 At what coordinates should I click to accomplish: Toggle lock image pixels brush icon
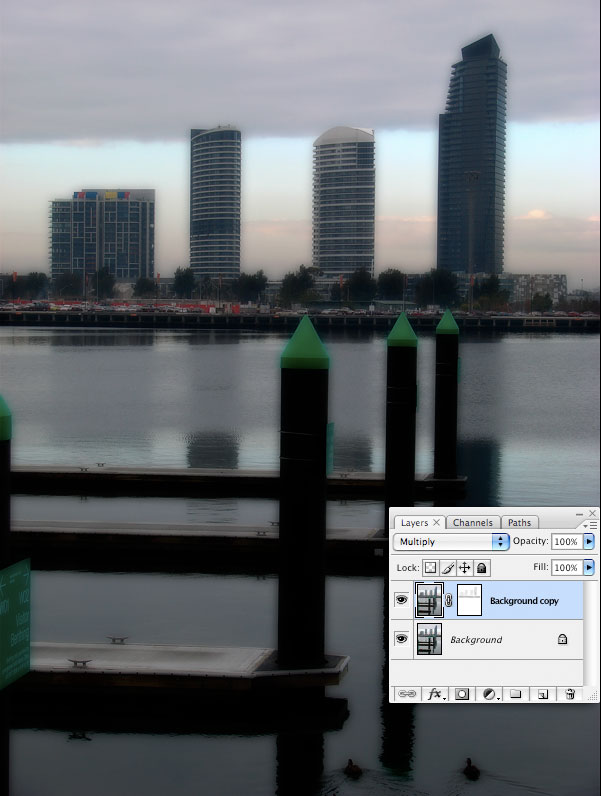(448, 567)
